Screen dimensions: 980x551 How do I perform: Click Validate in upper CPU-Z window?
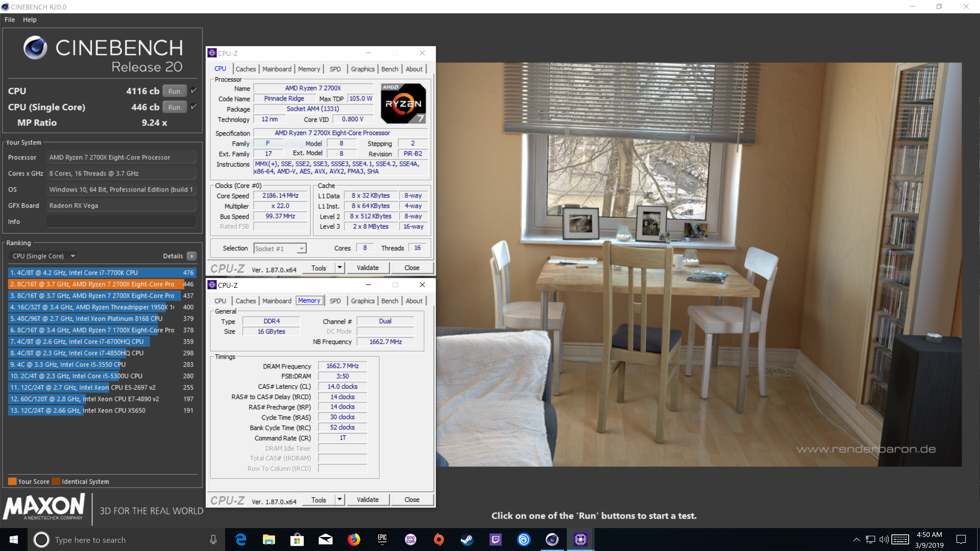[x=367, y=268]
